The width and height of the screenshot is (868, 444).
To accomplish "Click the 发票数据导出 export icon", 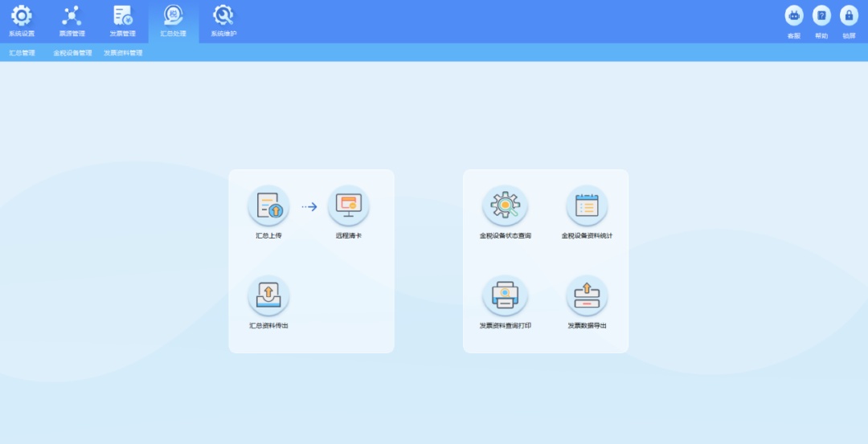I will coord(587,296).
